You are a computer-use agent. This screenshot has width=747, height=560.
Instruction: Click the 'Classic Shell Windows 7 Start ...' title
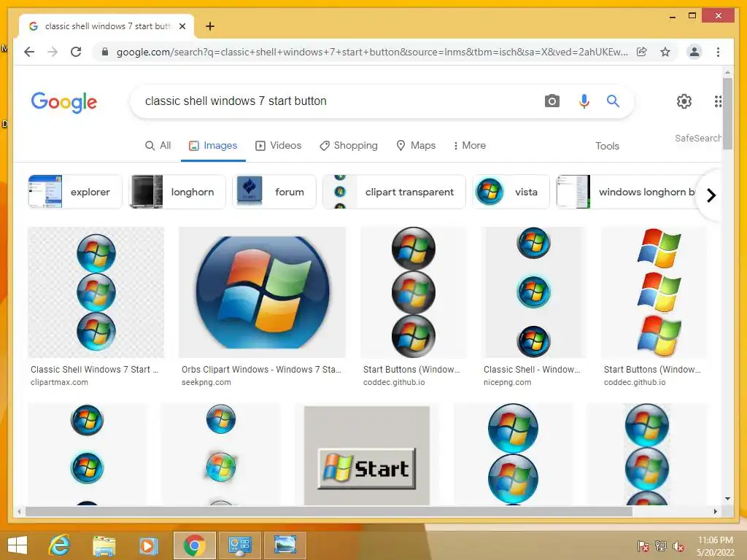tap(94, 370)
